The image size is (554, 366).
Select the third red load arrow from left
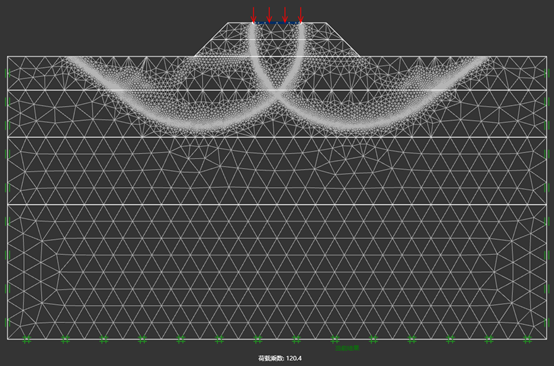coord(285,14)
